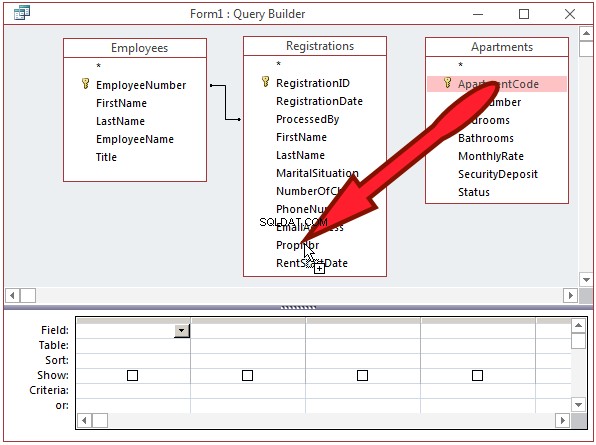Click the design grid scroll-down arrow
This screenshot has width=596, height=445.
[x=578, y=405]
